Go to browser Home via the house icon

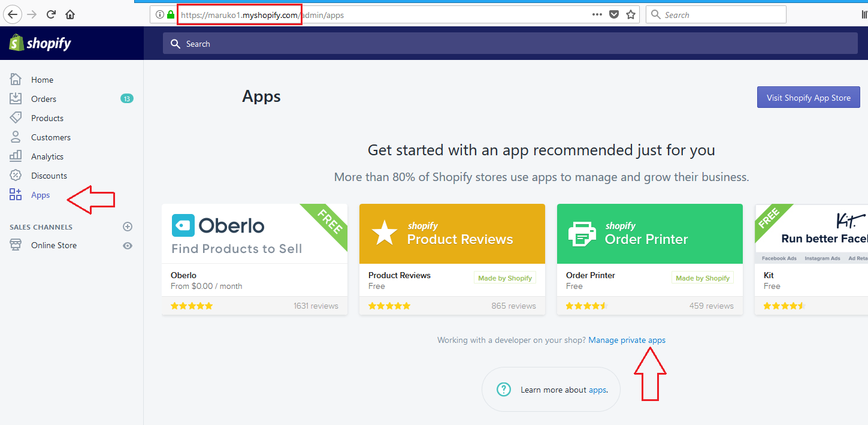[70, 14]
